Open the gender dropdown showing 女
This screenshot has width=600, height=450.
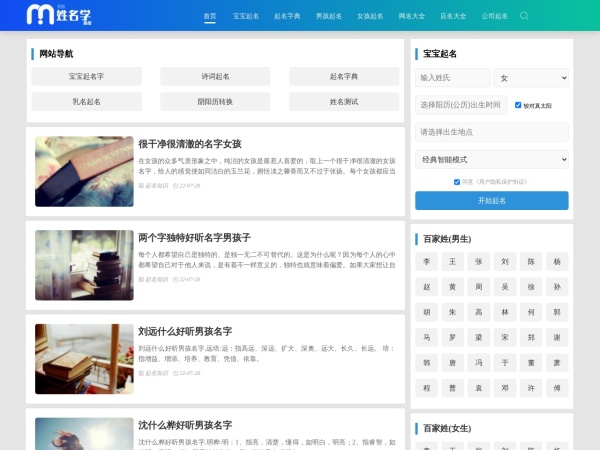tap(531, 78)
